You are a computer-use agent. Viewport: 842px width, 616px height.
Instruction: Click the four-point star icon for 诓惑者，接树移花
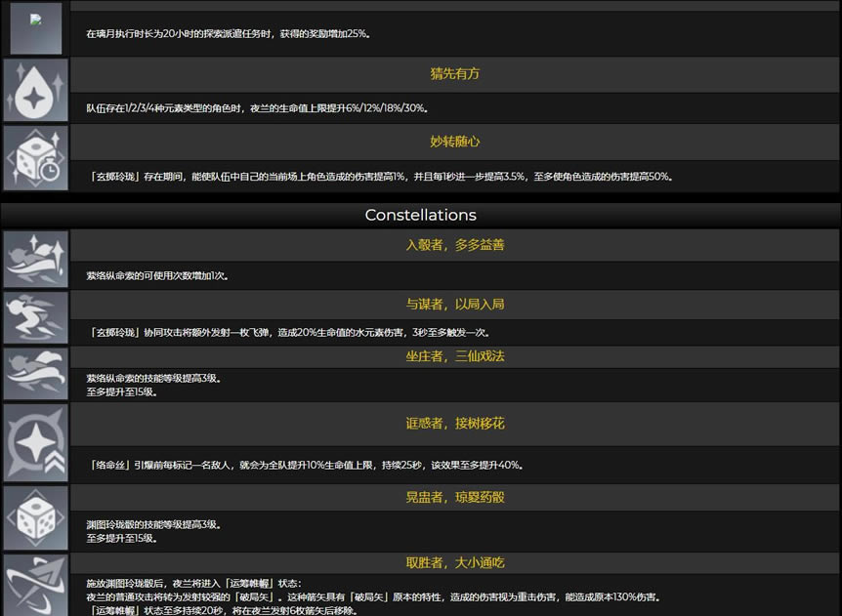pyautogui.click(x=35, y=439)
